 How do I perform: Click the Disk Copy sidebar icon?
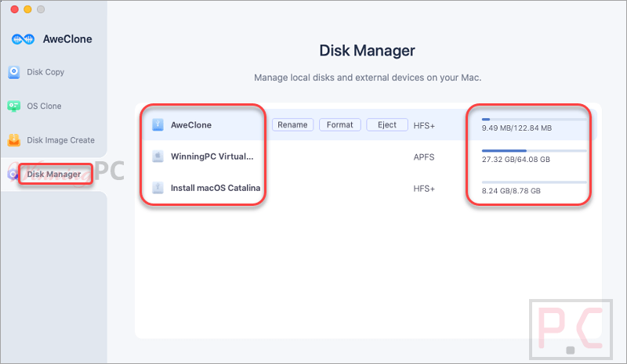tap(14, 72)
